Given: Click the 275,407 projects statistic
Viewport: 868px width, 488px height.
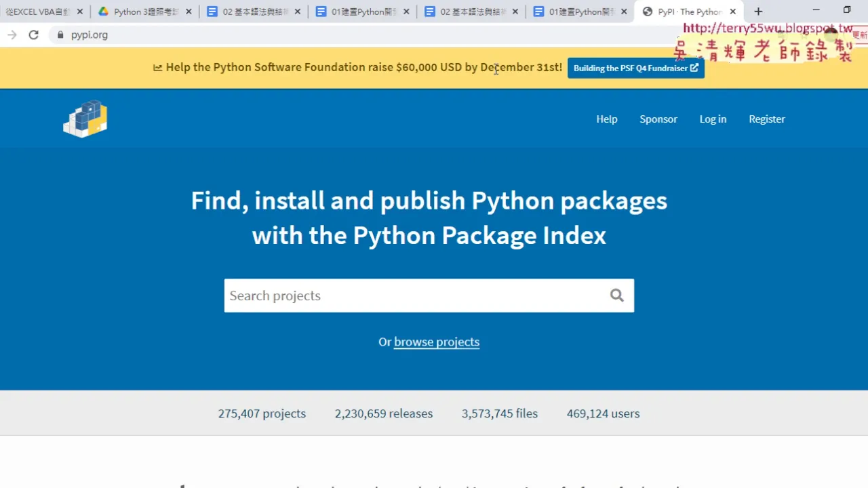Looking at the screenshot, I should point(262,413).
